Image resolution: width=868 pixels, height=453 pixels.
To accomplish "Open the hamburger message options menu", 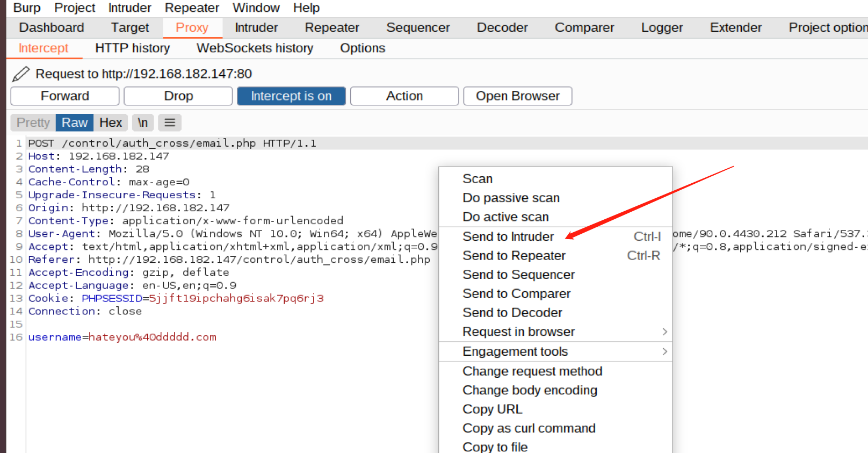I will 170,123.
